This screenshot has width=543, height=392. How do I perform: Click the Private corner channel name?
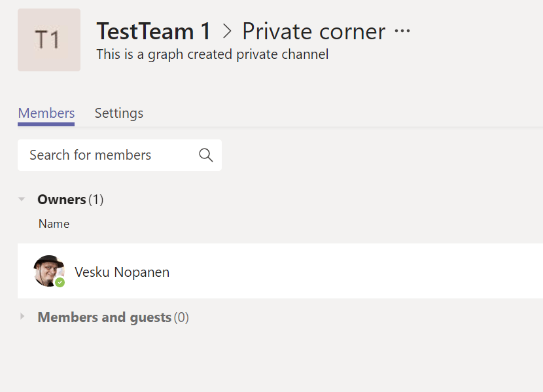[x=313, y=31]
